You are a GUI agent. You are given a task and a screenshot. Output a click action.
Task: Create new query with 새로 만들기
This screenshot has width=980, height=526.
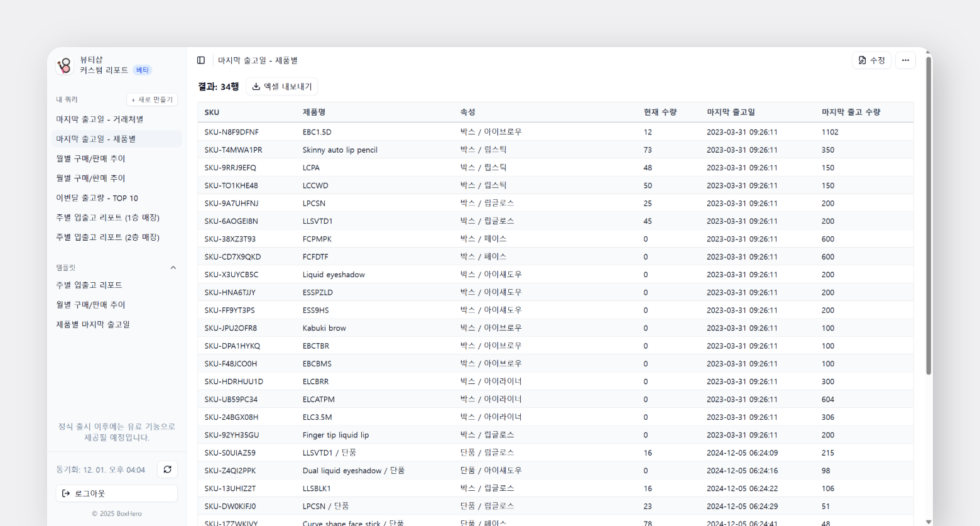tap(152, 100)
